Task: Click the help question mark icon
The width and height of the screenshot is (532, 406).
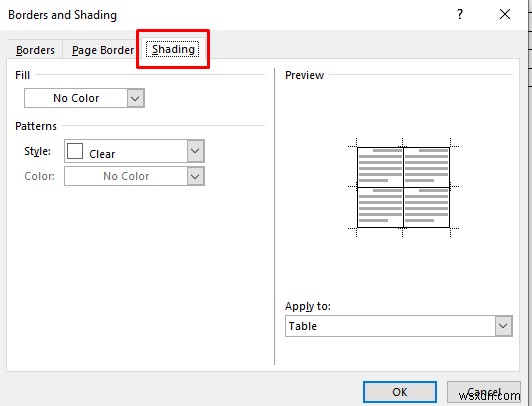Action: 460,14
